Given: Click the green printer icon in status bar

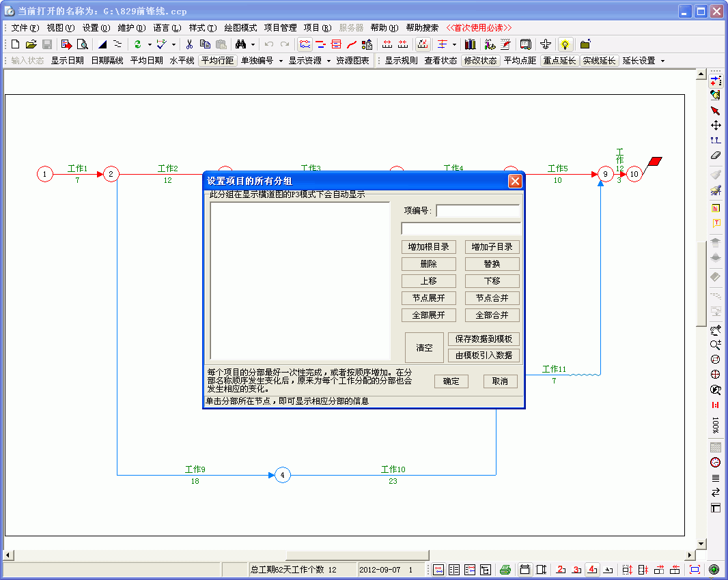Looking at the screenshot, I should [x=505, y=570].
